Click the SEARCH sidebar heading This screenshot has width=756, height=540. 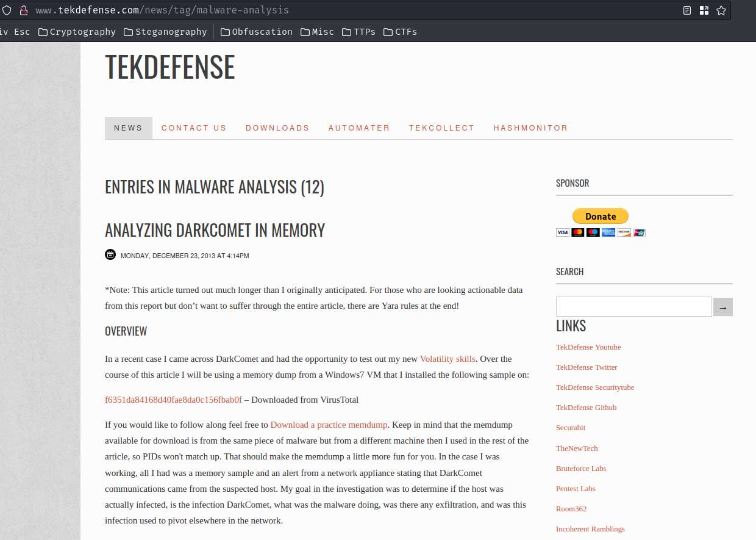coord(570,272)
